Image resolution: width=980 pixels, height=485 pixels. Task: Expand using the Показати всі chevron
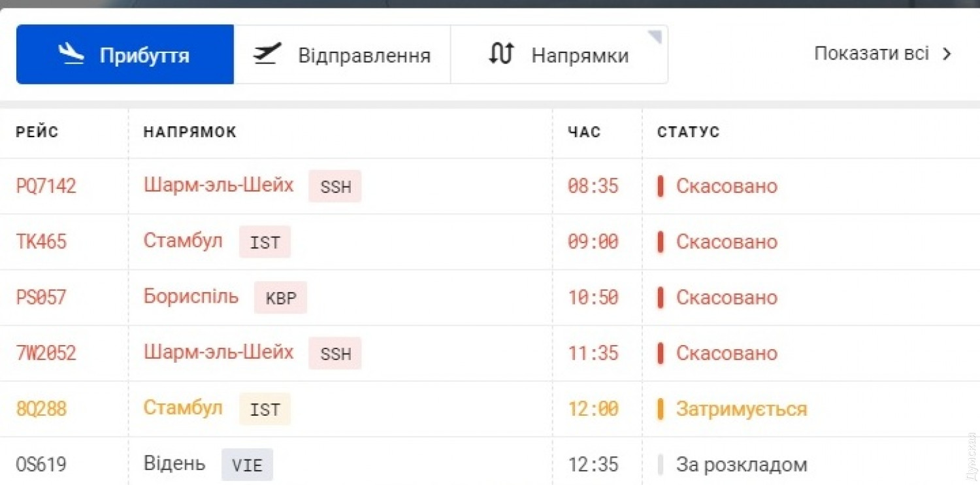point(947,54)
